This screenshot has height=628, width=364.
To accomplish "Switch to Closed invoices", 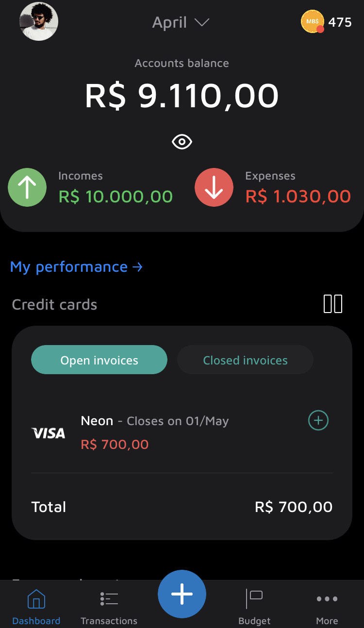I will (245, 360).
